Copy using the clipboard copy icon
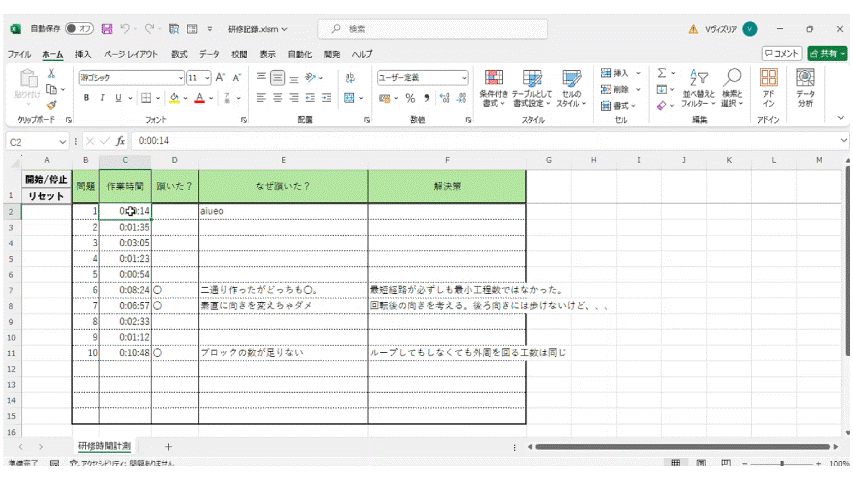 [51, 89]
